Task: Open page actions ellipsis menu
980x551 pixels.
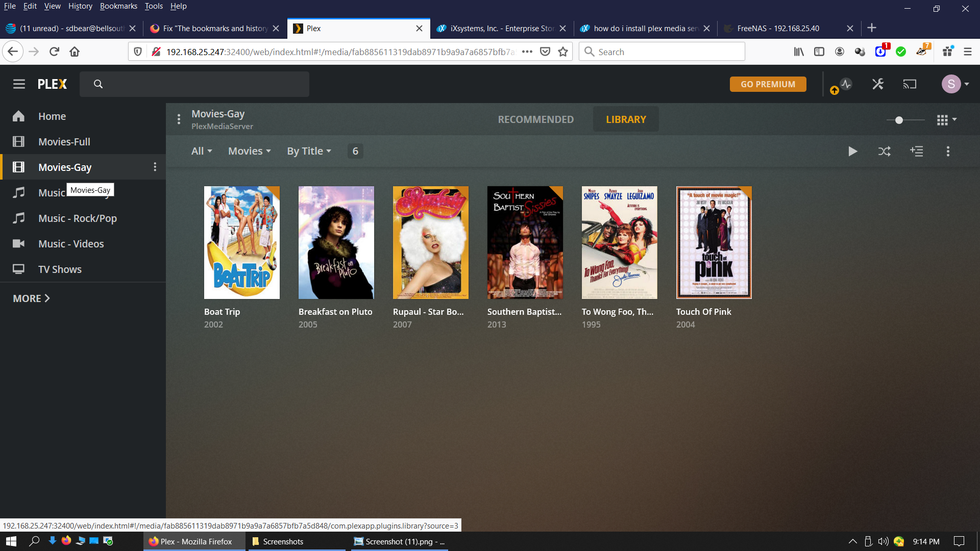Action: point(527,52)
